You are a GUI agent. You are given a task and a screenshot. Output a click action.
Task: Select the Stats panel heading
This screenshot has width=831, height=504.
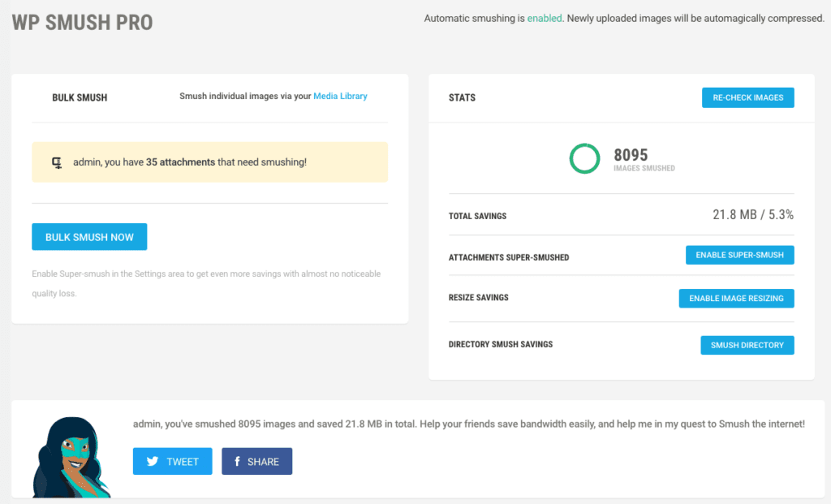tap(462, 97)
